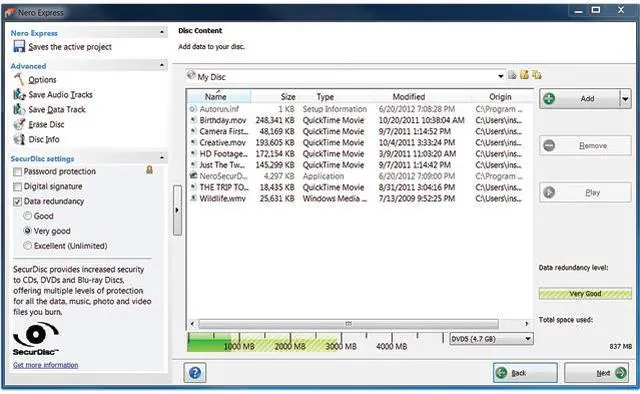Click the file icon of Birthday.mov
This screenshot has height=394, width=640.
coord(193,120)
